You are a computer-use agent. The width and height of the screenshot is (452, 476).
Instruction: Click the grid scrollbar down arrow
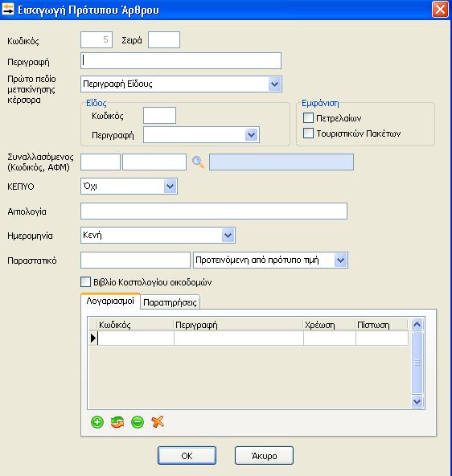[x=417, y=402]
